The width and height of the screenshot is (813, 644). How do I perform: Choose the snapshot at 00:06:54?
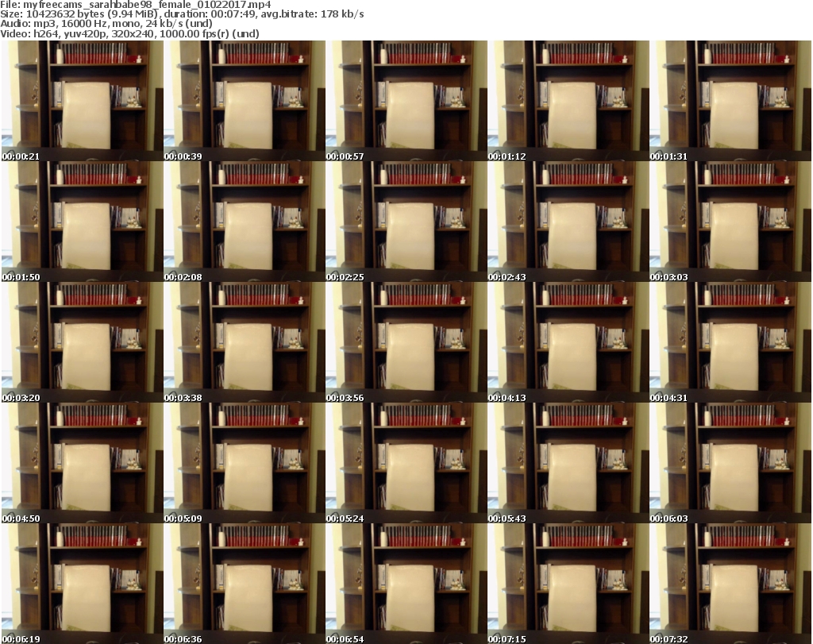pos(406,584)
